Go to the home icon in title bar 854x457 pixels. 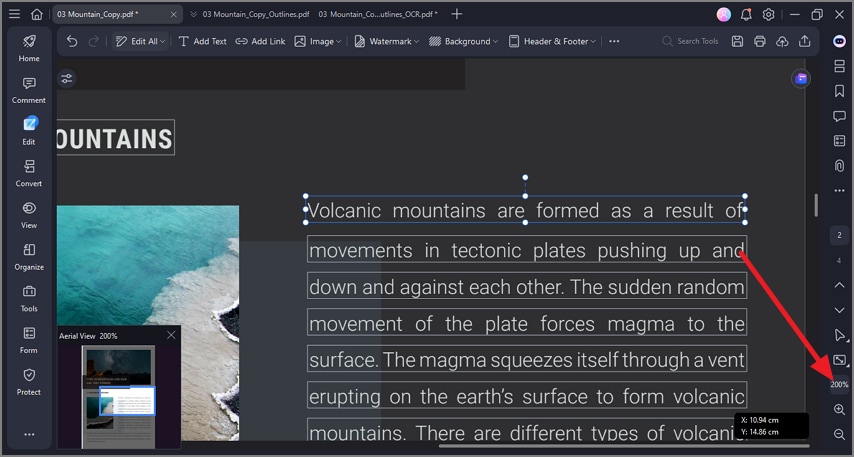click(x=36, y=14)
